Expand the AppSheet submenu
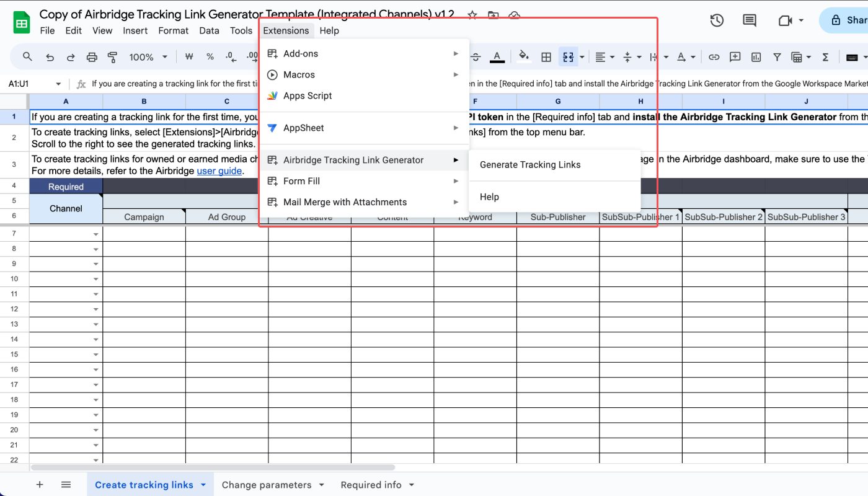 tap(364, 128)
